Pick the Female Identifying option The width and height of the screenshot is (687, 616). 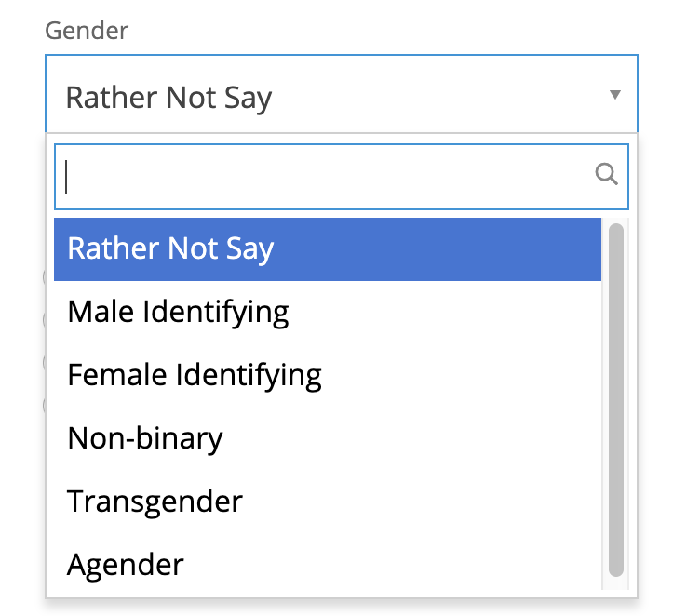[x=194, y=375]
